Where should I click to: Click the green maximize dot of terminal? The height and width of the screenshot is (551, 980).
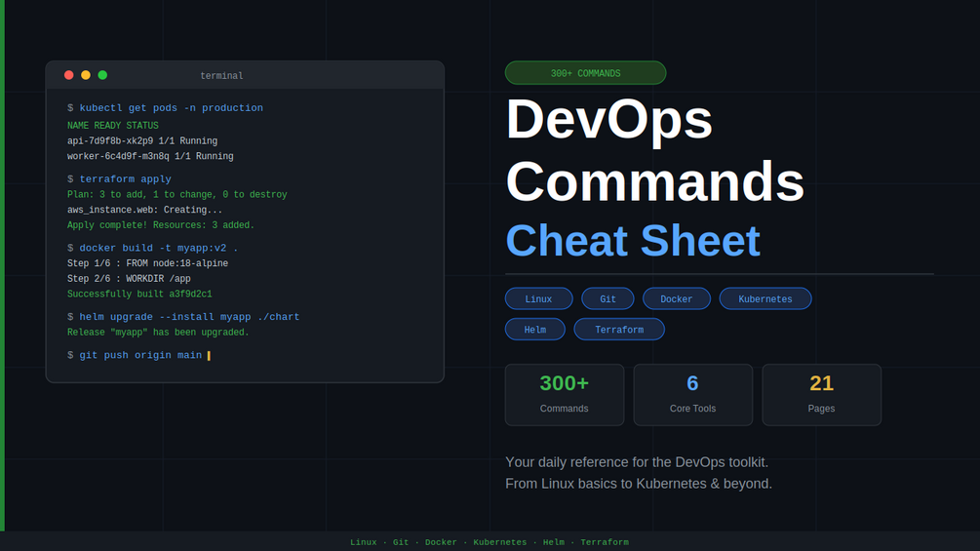pyautogui.click(x=102, y=75)
